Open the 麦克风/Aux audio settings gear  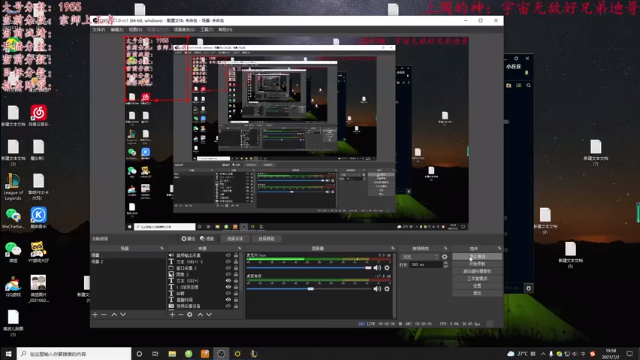click(x=387, y=268)
